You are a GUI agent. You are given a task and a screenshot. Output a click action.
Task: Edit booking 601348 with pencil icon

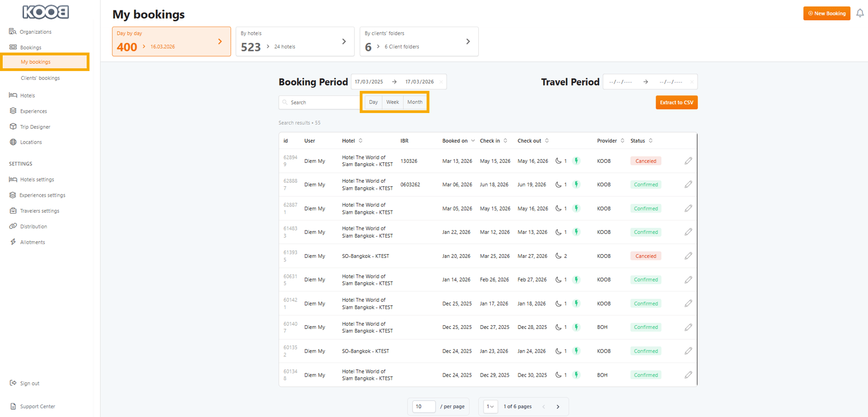coord(688,374)
